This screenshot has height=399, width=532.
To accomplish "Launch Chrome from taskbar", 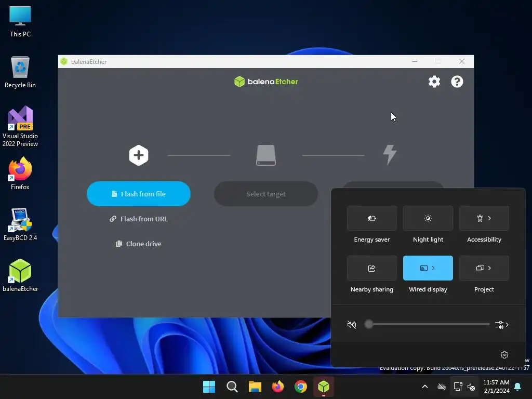I will coord(301,387).
